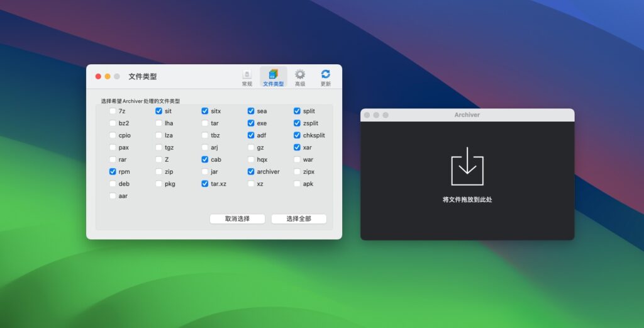Click the 选择全部 select all button

coord(299,218)
